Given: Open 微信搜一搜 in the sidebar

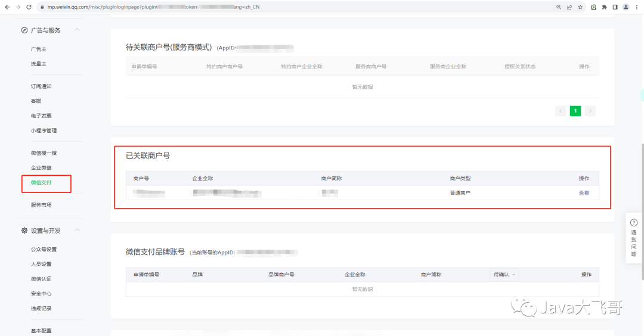Looking at the screenshot, I should (44, 153).
